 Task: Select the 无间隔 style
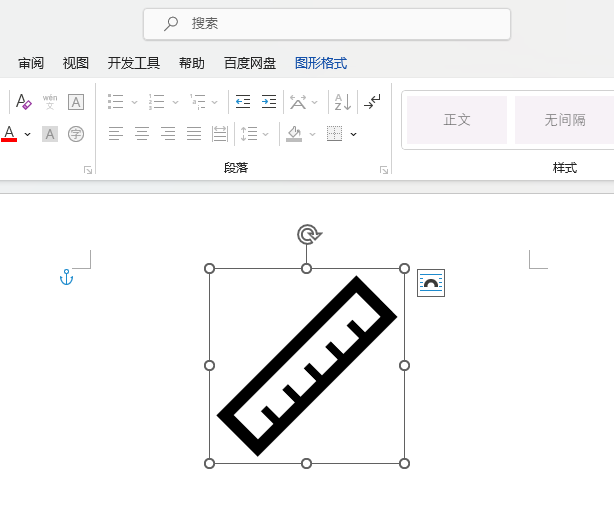[x=565, y=120]
